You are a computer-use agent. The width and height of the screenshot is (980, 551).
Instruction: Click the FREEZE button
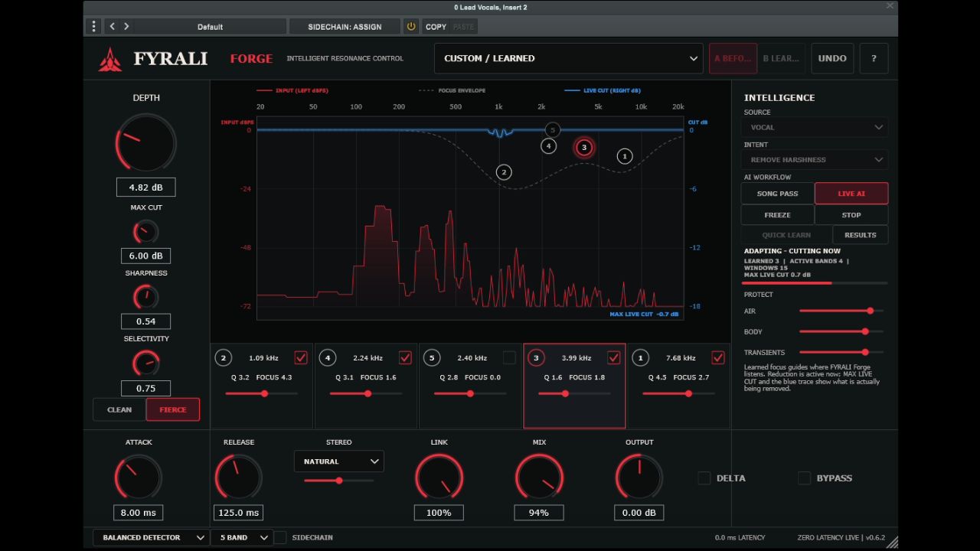(x=778, y=215)
